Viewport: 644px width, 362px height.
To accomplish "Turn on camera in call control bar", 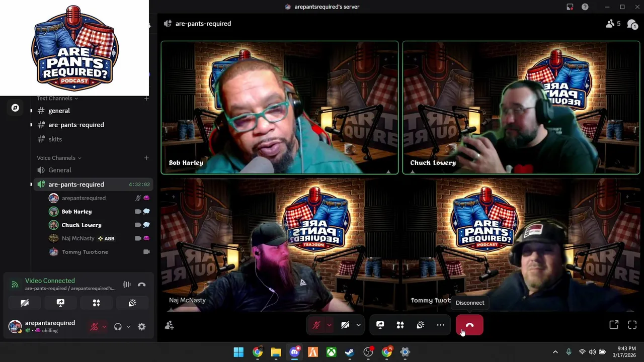I will click(345, 325).
